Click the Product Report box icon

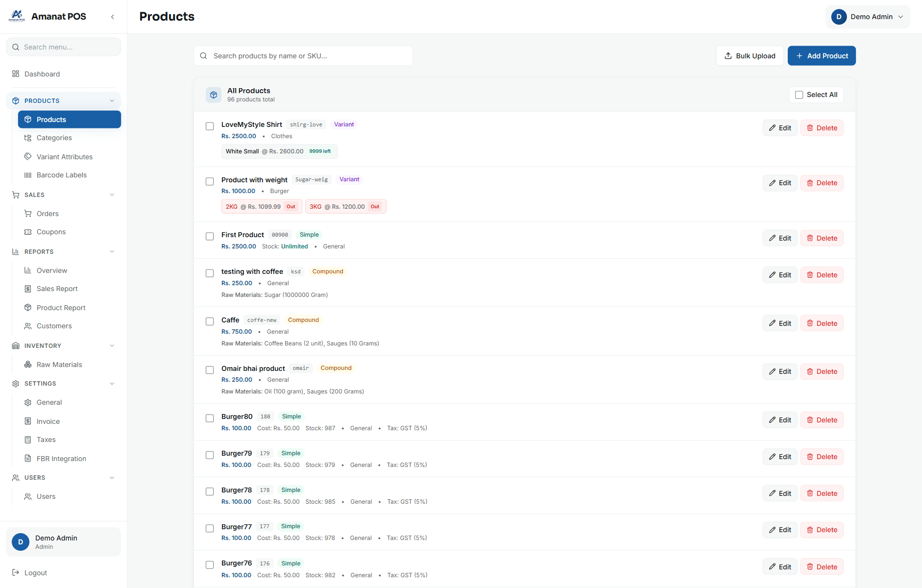click(x=28, y=308)
